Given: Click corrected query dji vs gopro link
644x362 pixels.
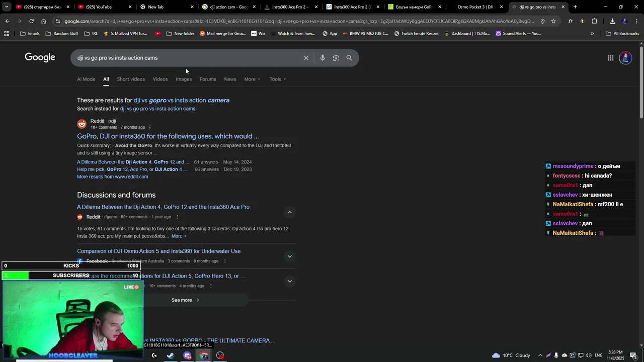Looking at the screenshot, I should 181,101.
